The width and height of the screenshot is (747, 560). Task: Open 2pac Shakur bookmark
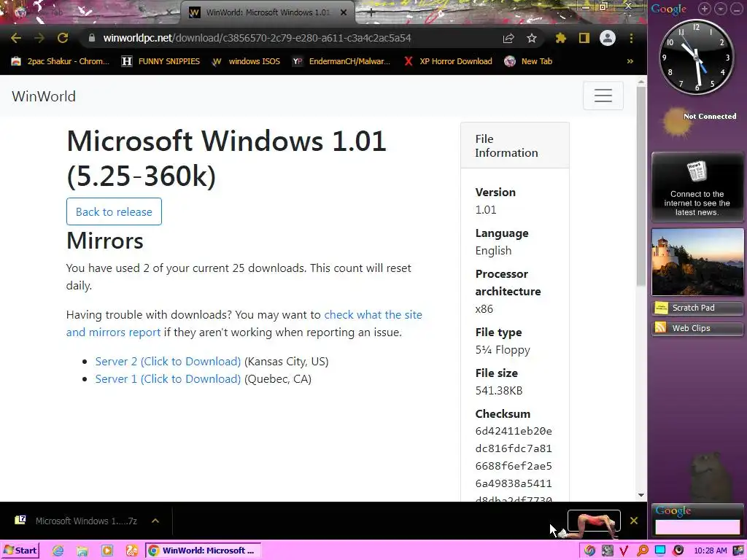(x=60, y=61)
